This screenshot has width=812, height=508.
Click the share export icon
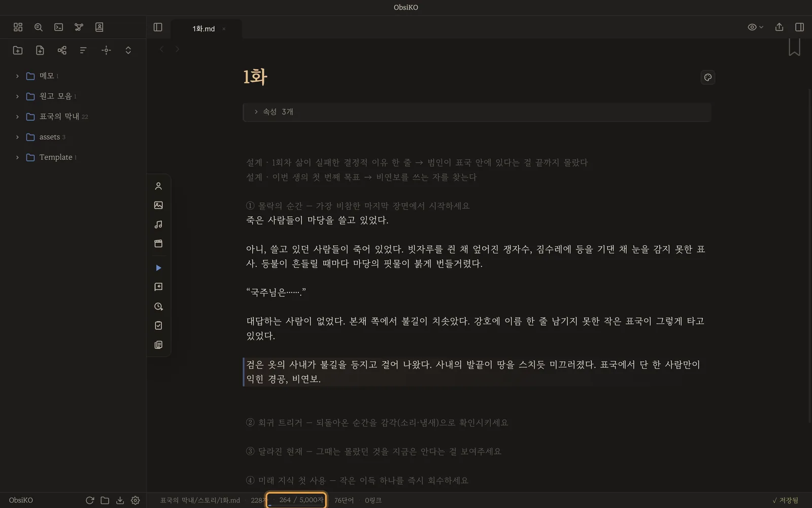(x=779, y=27)
